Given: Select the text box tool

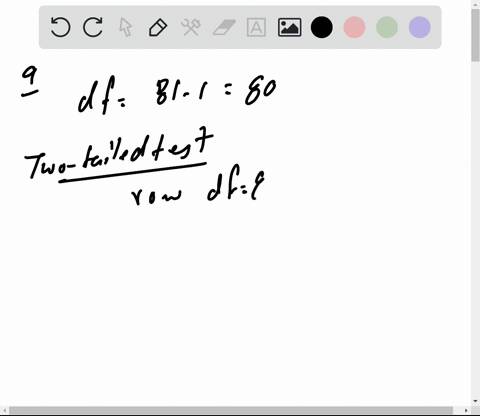Looking at the screenshot, I should point(256,27).
